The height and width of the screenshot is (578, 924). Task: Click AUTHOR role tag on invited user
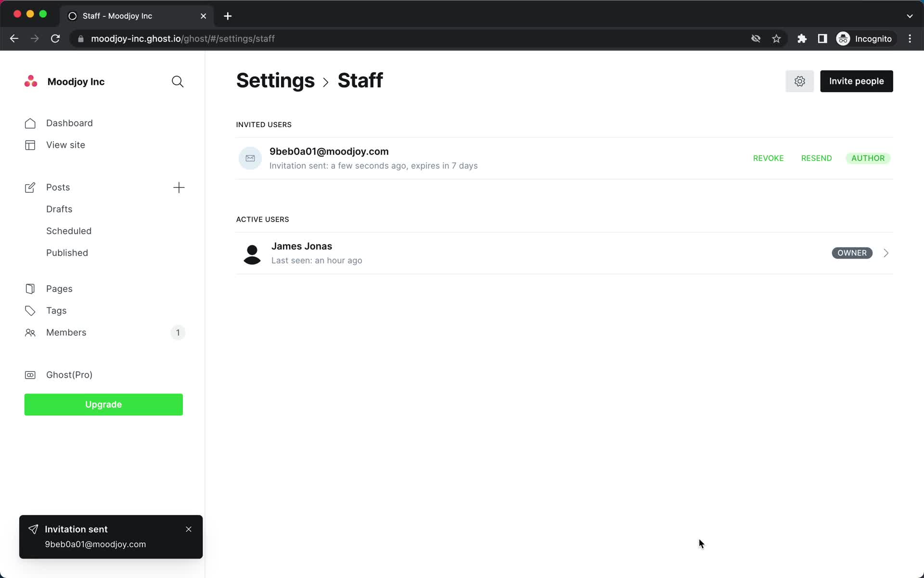(x=868, y=158)
